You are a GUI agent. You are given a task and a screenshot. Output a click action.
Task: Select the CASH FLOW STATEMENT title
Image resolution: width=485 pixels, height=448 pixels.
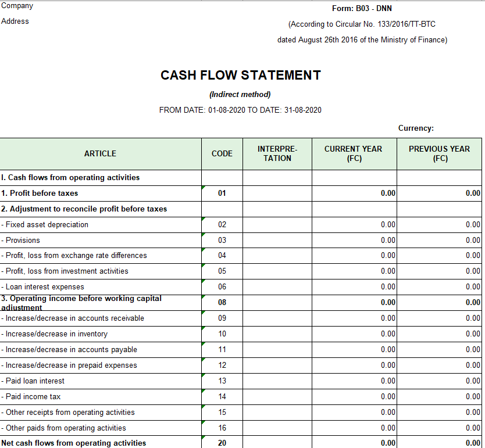click(240, 76)
